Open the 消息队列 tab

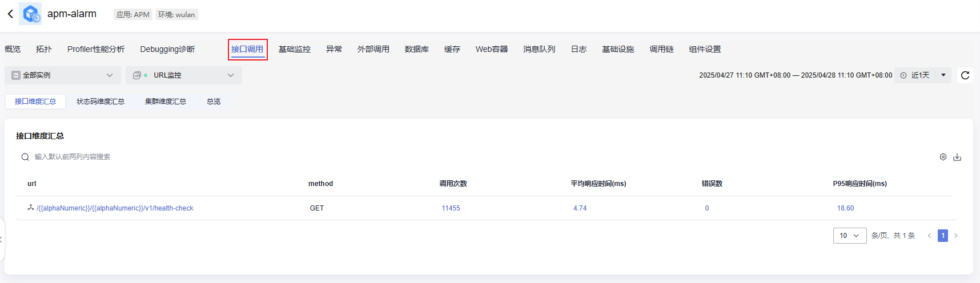pyautogui.click(x=539, y=49)
